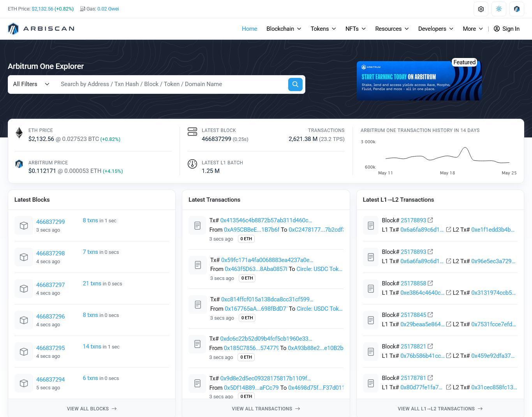Image resolution: width=532 pixels, height=417 pixels.
Task: Click document icon for Tx 0xc814ffcf015a138d
Action: tap(198, 304)
